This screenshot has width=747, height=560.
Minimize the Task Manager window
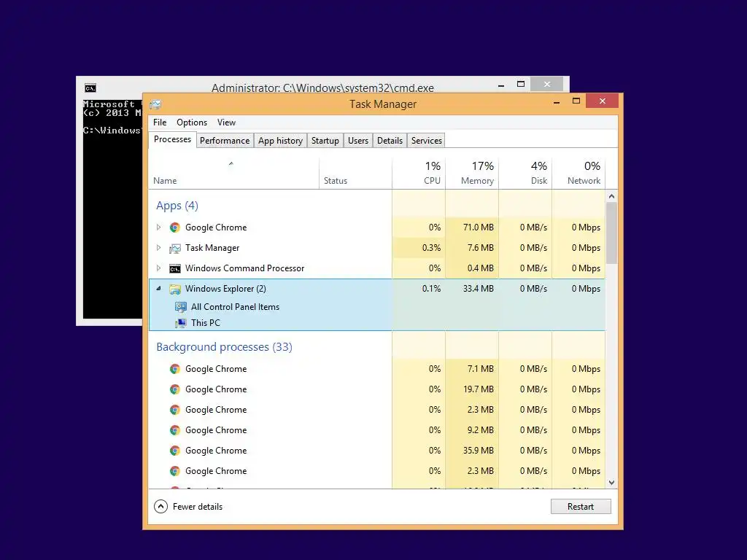coord(557,102)
